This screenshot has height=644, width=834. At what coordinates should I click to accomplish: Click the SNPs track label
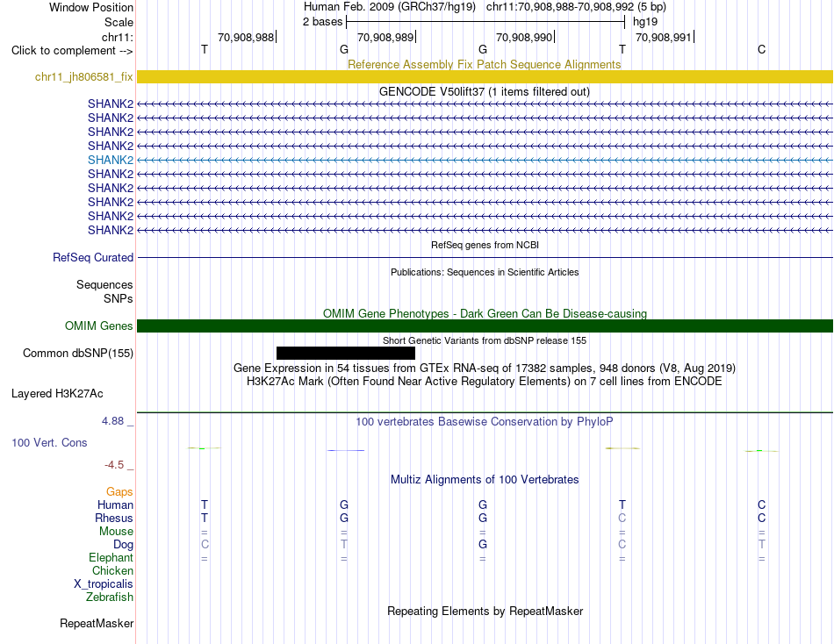pyautogui.click(x=119, y=299)
